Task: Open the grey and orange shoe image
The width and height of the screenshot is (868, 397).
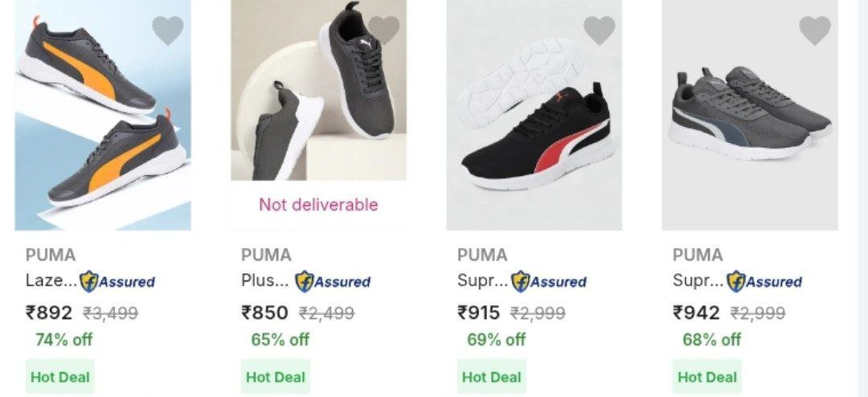Action: pos(102,121)
